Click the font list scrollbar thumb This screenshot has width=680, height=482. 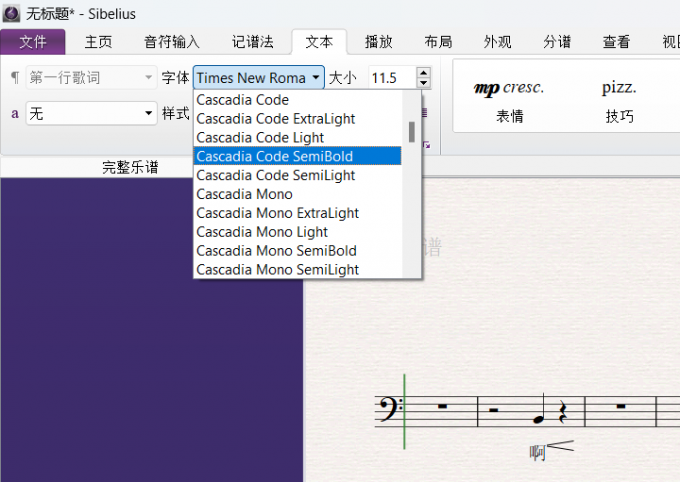[411, 132]
